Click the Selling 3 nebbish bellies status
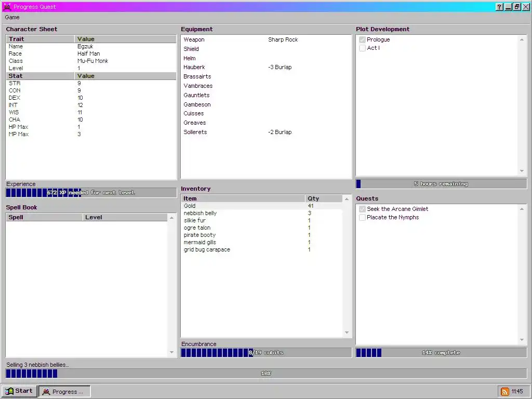532x399 pixels. [37, 365]
